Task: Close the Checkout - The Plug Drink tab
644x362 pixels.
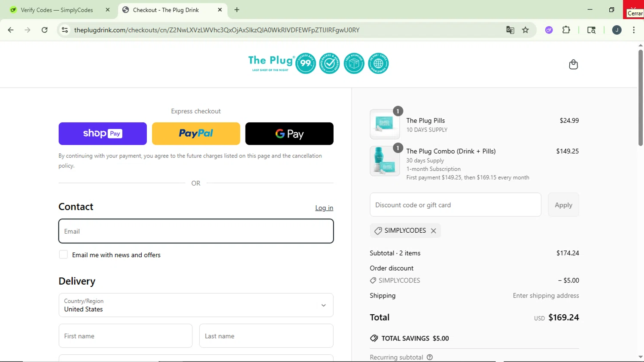Action: pos(220,10)
